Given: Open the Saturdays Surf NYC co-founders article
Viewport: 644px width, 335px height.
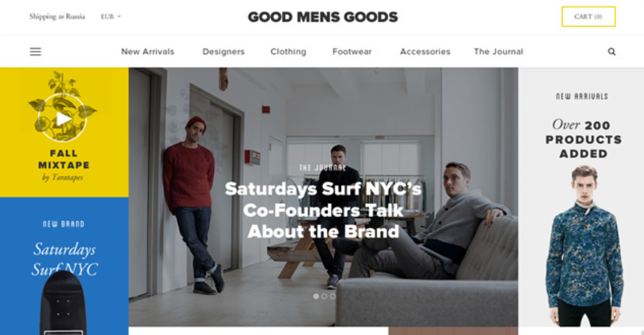Looking at the screenshot, I should [323, 210].
